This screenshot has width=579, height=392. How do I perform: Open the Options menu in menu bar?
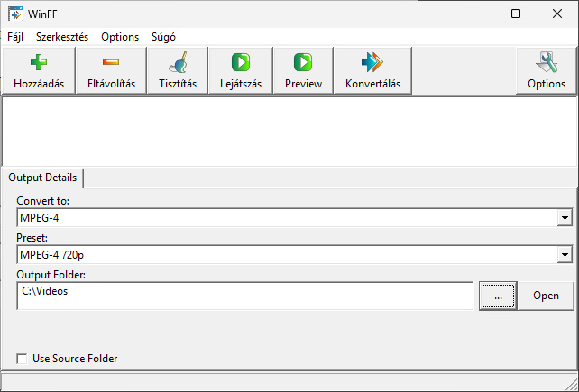120,37
